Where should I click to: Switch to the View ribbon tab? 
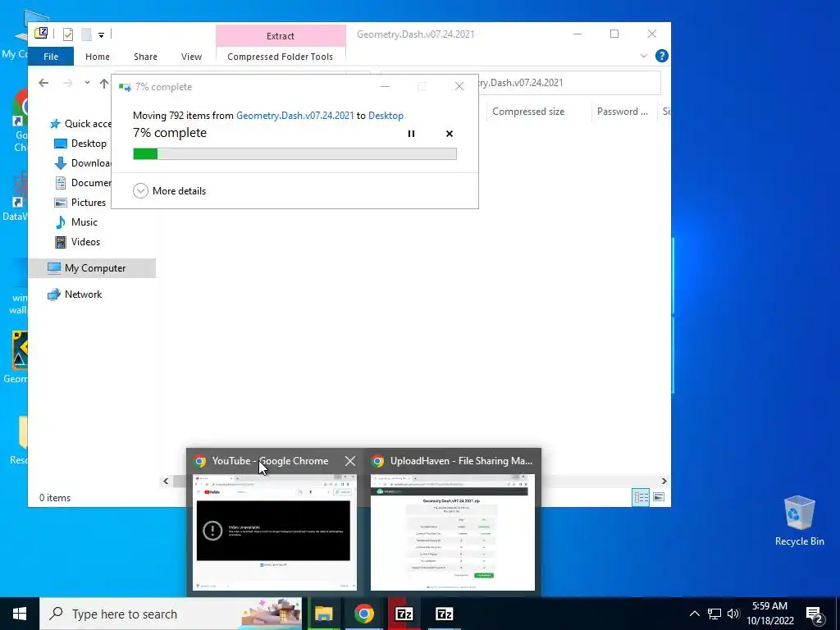click(191, 57)
